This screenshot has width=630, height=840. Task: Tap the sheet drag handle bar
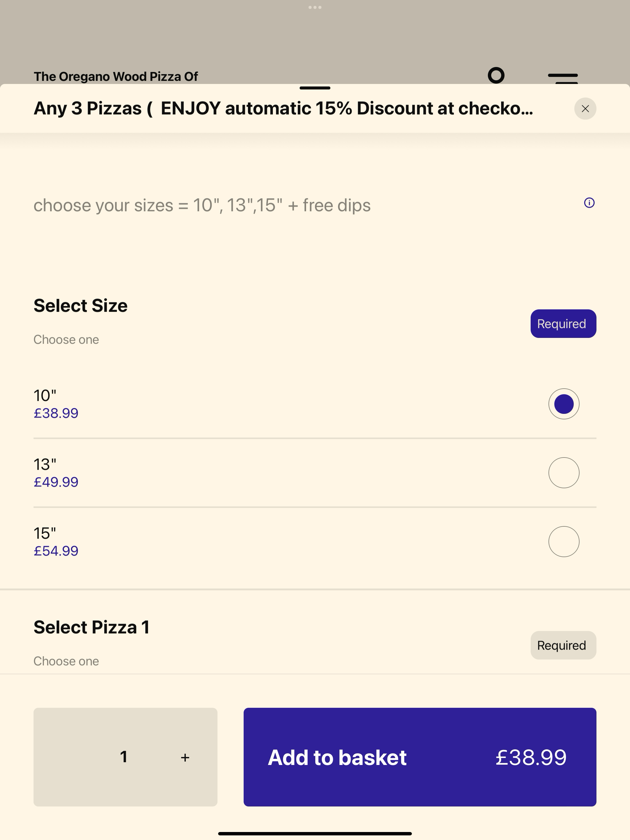pos(315,88)
